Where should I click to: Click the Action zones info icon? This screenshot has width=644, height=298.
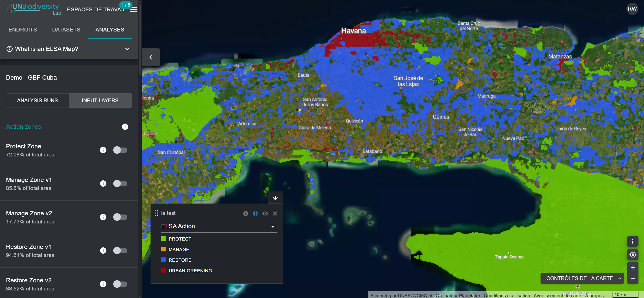[x=125, y=127]
